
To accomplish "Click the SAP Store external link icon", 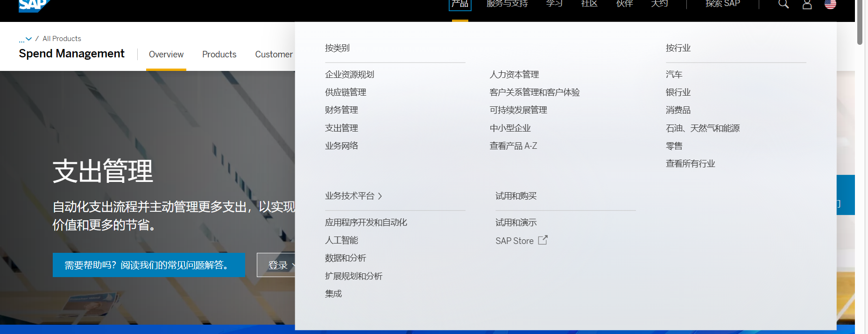I will 543,240.
